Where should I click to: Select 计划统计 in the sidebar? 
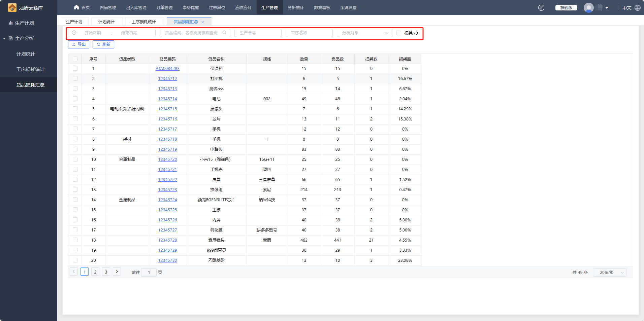(26, 54)
